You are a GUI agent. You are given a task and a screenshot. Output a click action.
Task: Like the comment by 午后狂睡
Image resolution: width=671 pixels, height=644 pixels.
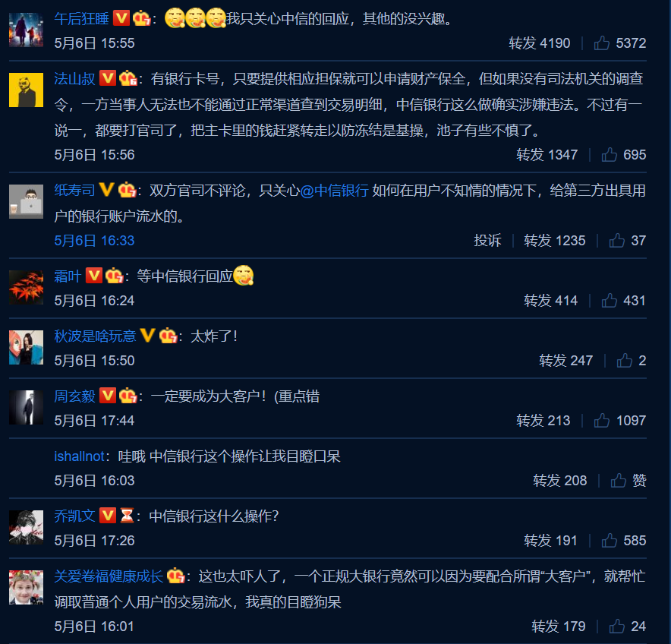pos(602,43)
